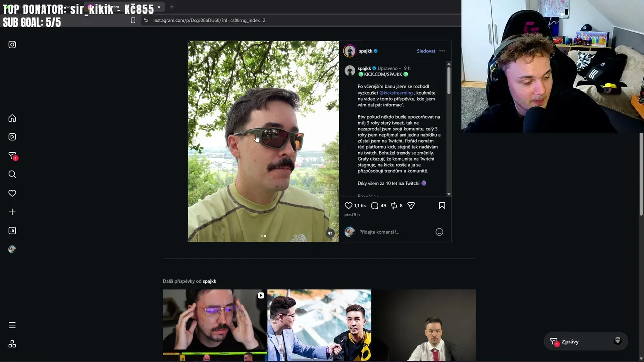This screenshot has width=644, height=362.
Task: Open the commenter avatar beside comment field
Action: [350, 232]
